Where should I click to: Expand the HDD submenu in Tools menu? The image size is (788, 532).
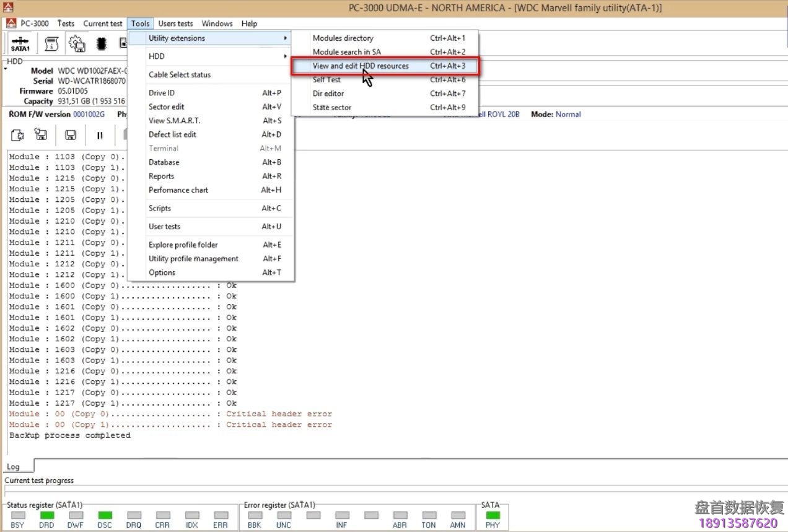pos(211,56)
